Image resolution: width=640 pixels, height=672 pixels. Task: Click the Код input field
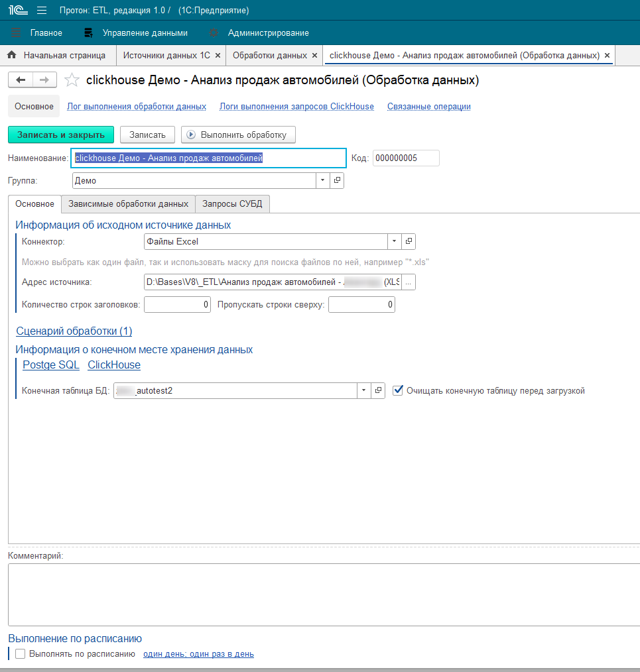[x=406, y=158]
